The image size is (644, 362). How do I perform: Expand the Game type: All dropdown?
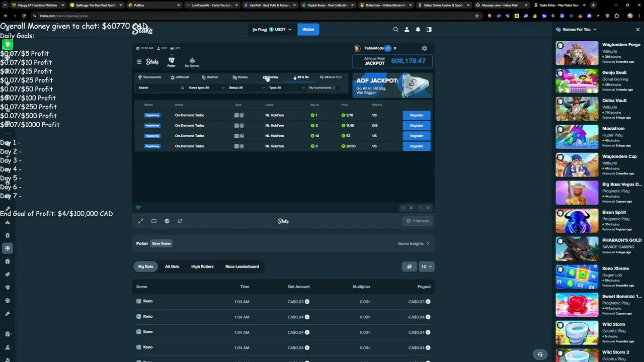point(207,88)
